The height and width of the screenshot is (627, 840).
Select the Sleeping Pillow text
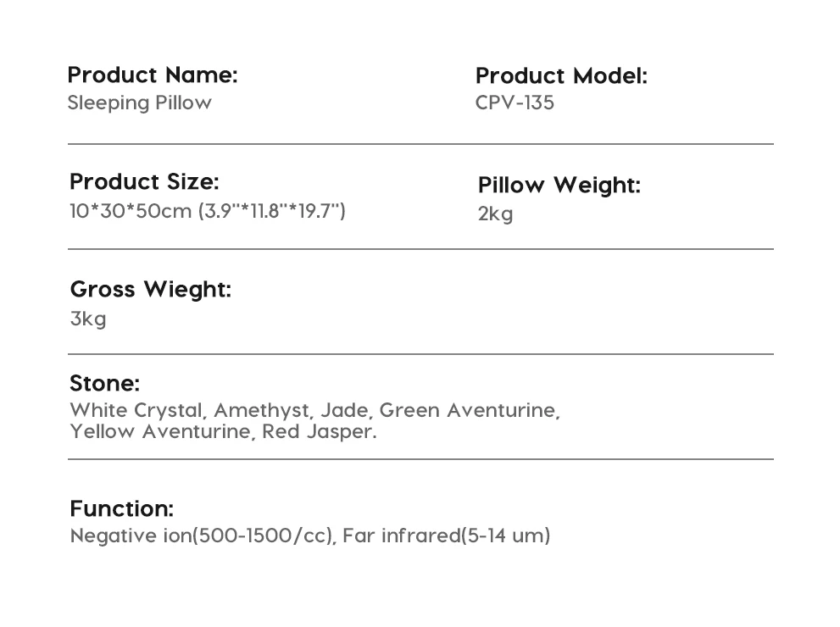coord(139,103)
